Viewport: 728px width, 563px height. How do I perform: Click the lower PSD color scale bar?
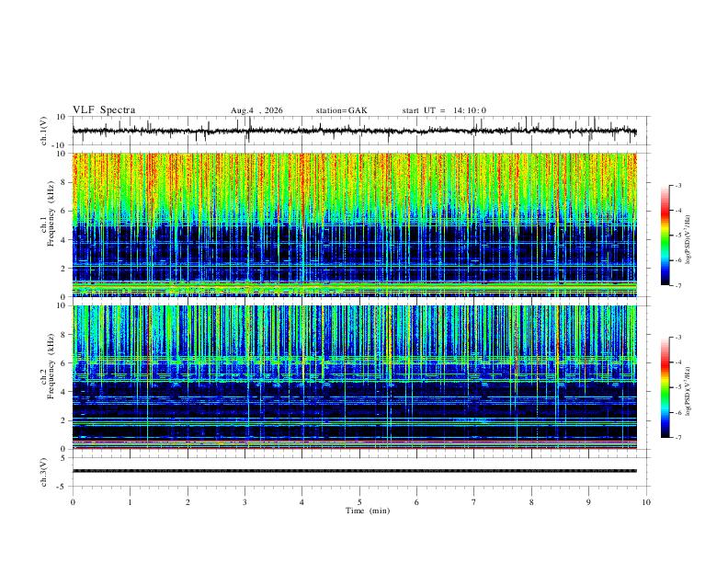pos(665,387)
